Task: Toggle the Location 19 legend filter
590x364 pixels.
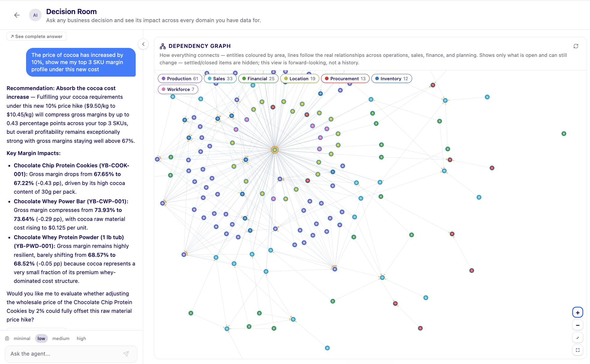Action: point(300,79)
